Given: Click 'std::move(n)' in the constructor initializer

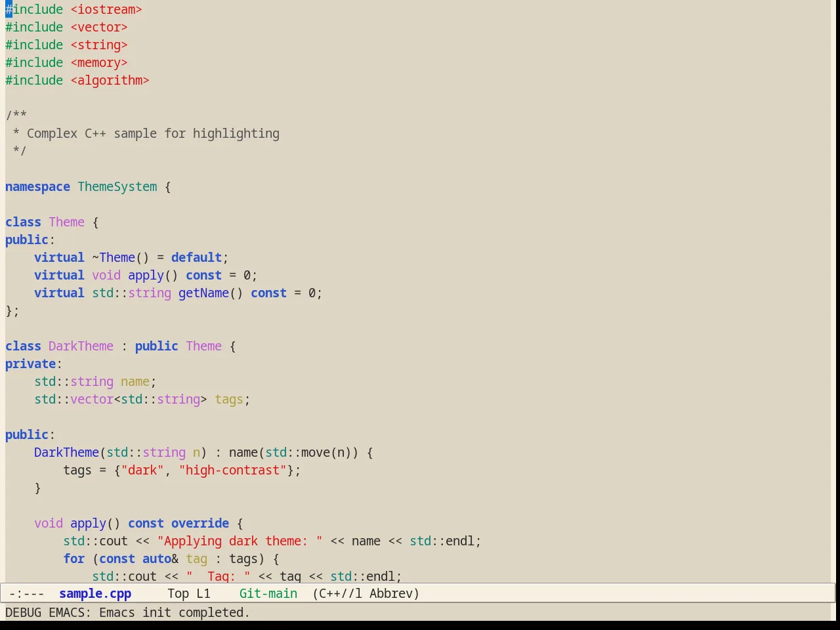Looking at the screenshot, I should 308,453.
